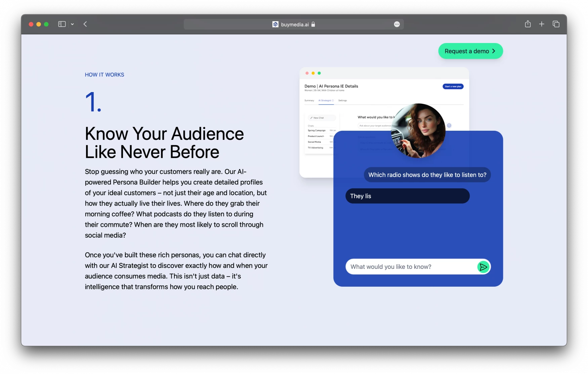Viewport: 588px width, 374px height.
Task: Select the TV Advertising chat
Action: pyautogui.click(x=316, y=148)
